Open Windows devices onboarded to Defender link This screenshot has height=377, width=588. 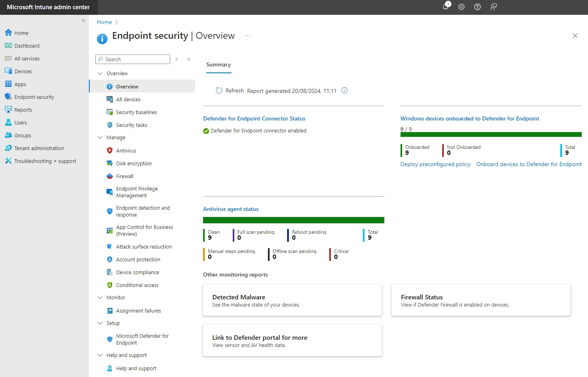pos(470,118)
